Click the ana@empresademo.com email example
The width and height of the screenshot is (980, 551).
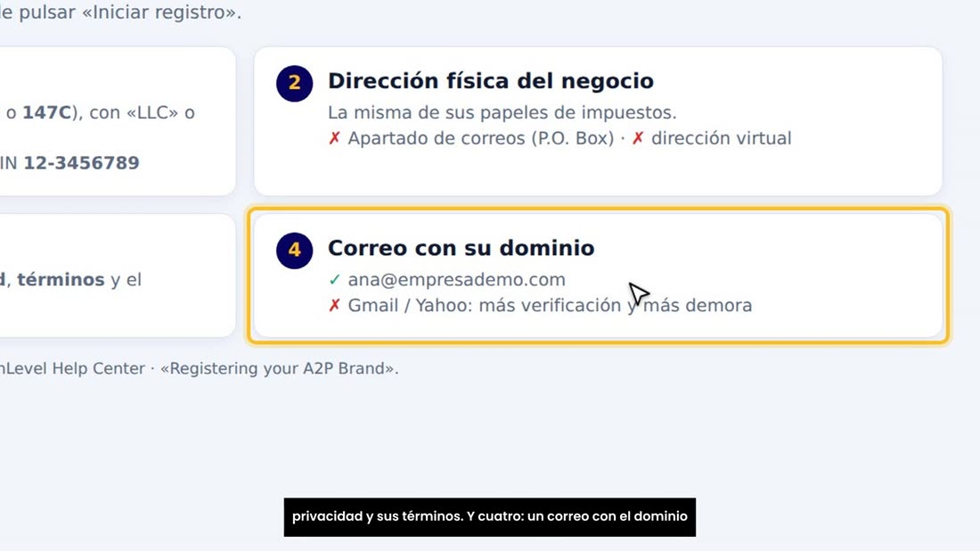pos(457,280)
